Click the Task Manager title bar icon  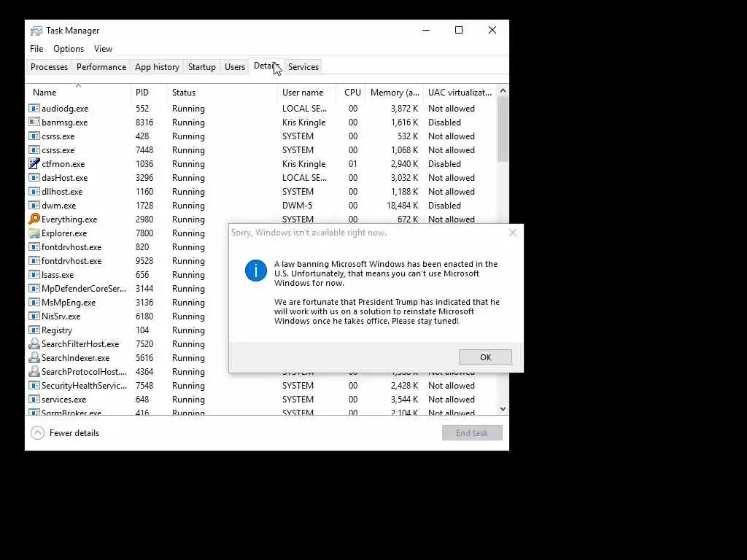[x=36, y=31]
